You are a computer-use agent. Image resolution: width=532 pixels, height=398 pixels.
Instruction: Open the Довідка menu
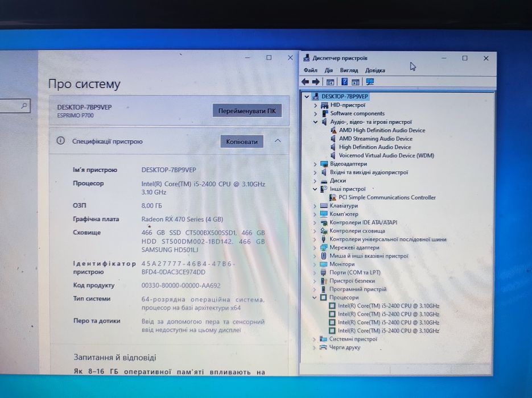point(375,70)
